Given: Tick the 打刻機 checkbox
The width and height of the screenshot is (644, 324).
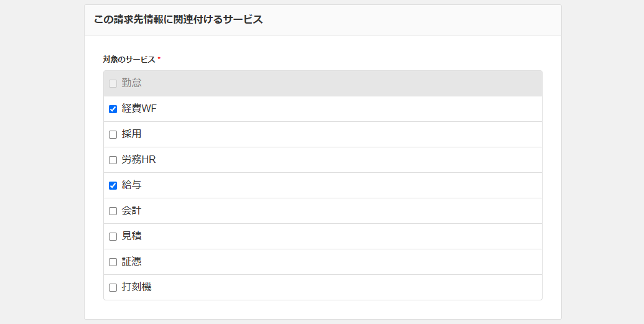Looking at the screenshot, I should point(113,287).
